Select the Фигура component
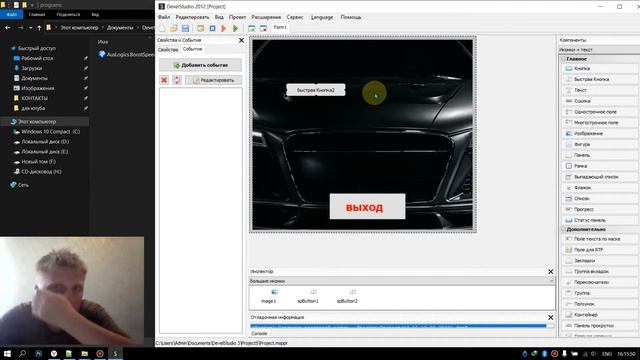640x360 pixels. (x=600, y=144)
